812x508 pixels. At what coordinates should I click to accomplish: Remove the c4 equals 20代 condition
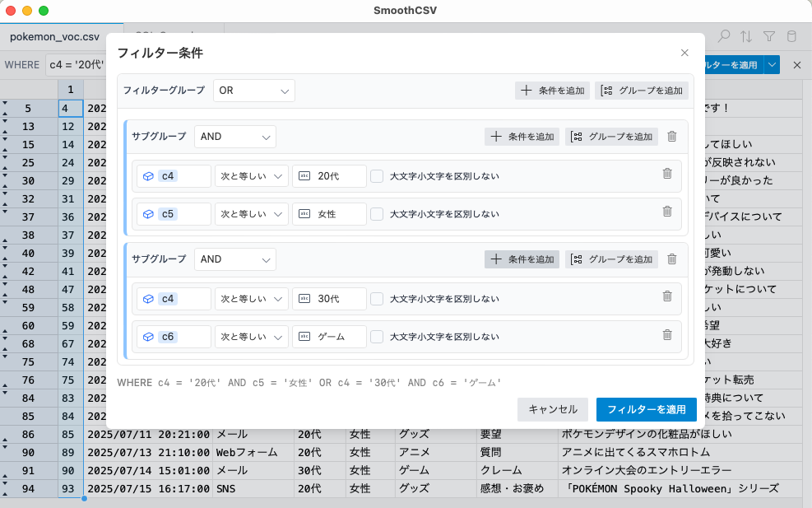(667, 174)
